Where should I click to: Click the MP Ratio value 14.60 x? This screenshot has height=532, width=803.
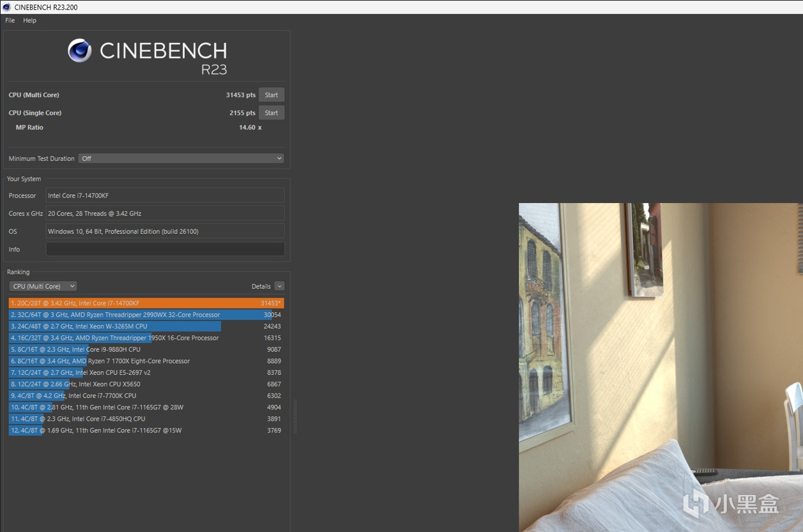250,128
